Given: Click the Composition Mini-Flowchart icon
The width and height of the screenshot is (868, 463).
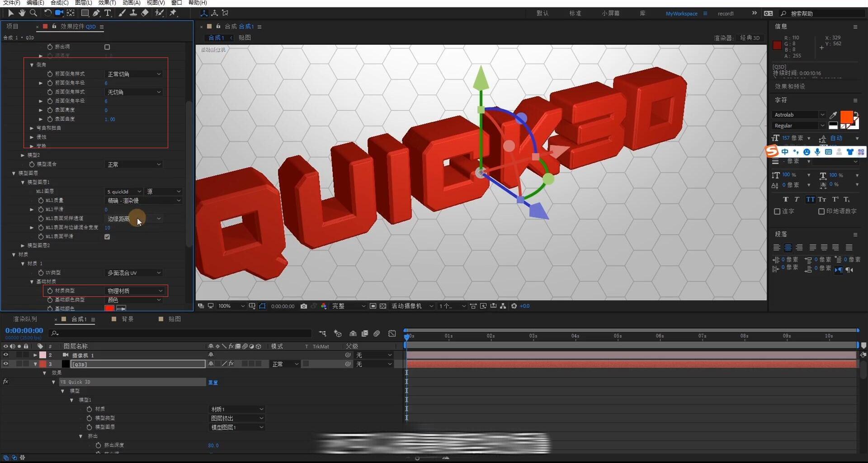Looking at the screenshot, I should pyautogui.click(x=322, y=333).
